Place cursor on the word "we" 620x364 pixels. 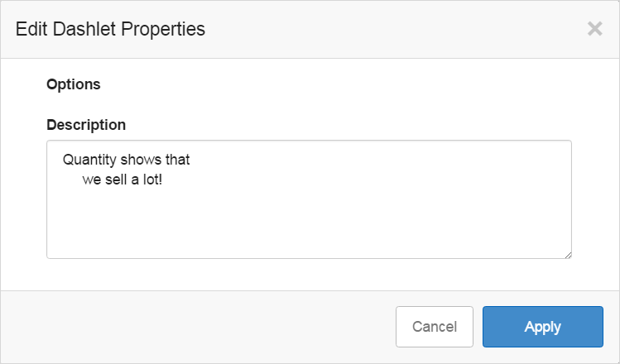pos(91,179)
